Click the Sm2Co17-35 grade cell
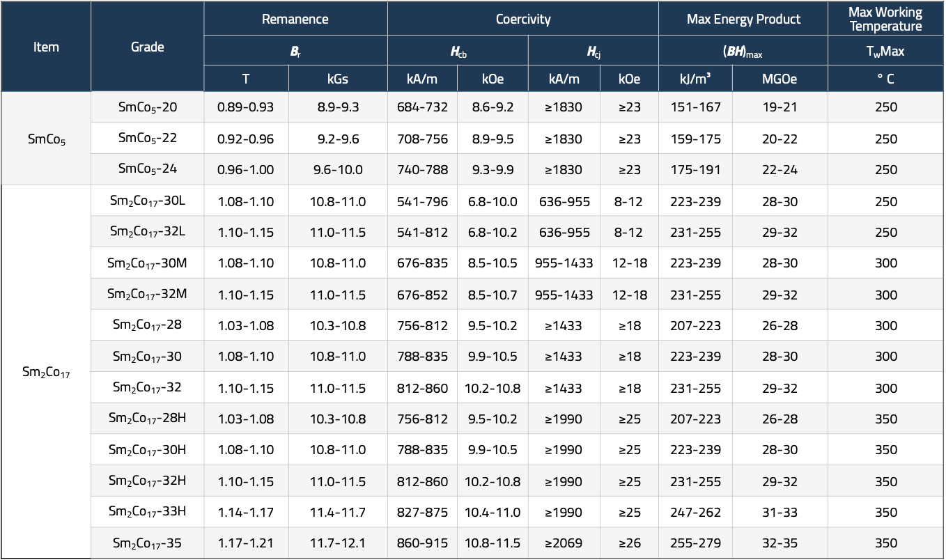Image resolution: width=946 pixels, height=560 pixels. tap(147, 543)
